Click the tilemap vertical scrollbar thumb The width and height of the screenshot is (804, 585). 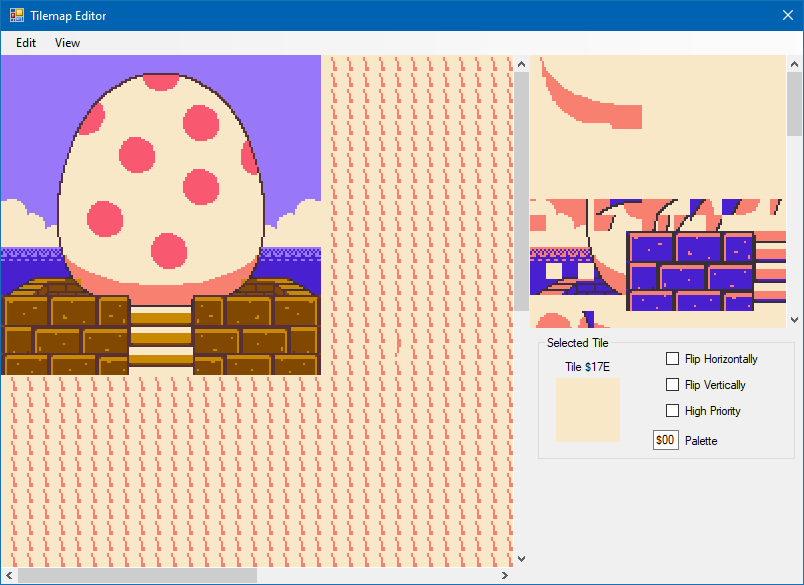(521, 191)
